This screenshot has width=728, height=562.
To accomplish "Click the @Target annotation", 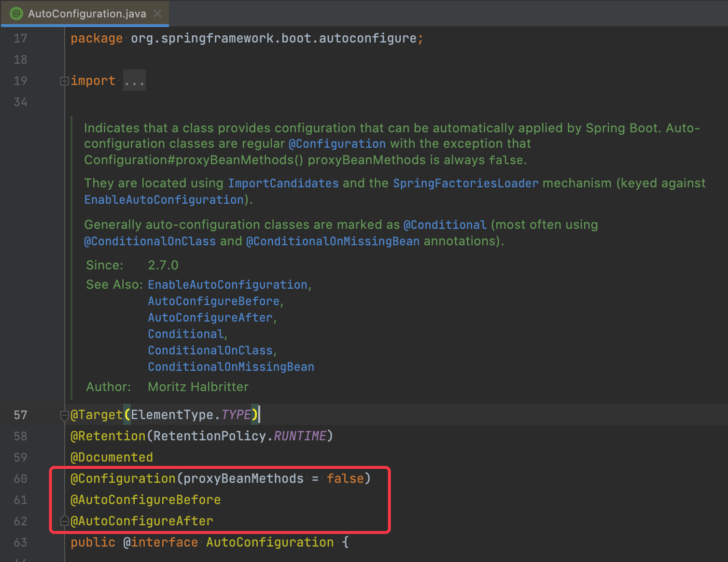I will click(x=97, y=415).
